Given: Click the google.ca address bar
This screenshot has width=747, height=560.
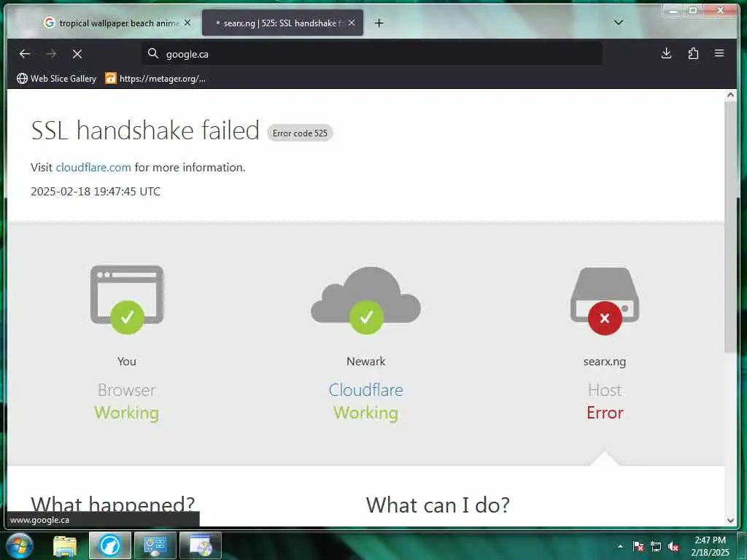Looking at the screenshot, I should (371, 53).
